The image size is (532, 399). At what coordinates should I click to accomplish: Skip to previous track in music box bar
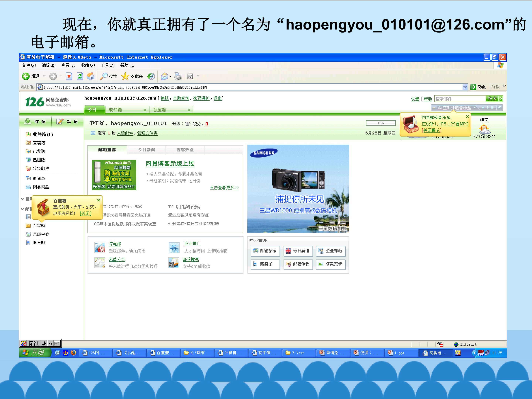tap(483, 108)
